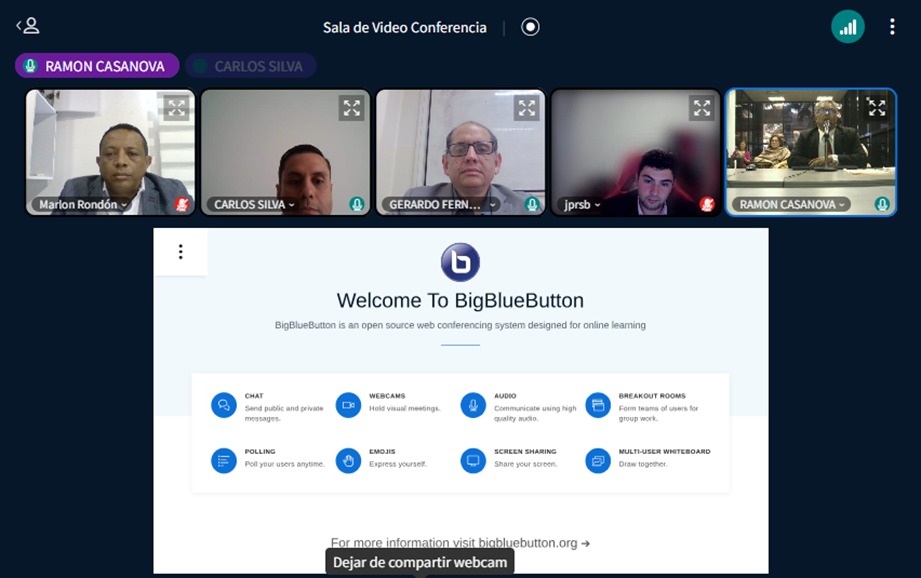Expand RAMON CASANOVA webcam name dropdown
921x578 pixels.
791,204
